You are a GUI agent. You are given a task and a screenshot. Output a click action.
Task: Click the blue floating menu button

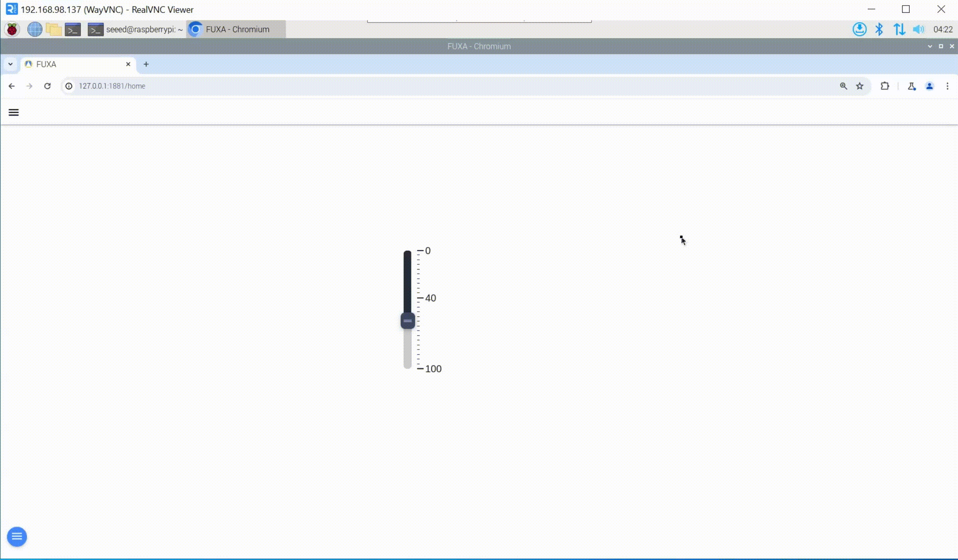(17, 536)
